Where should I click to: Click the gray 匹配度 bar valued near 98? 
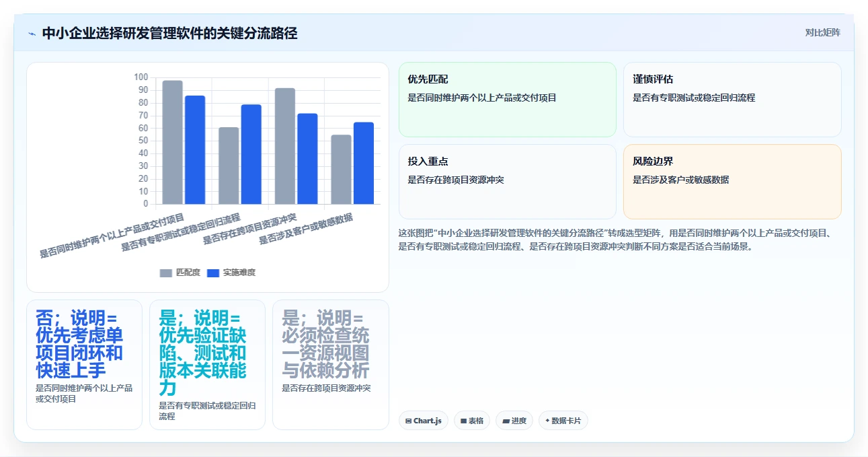[x=173, y=142]
